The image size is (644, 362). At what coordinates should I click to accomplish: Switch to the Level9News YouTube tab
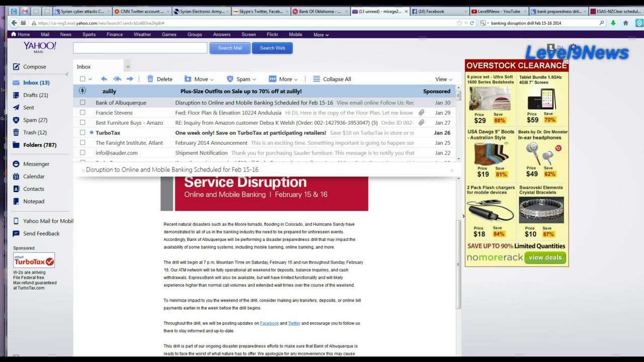498,11
